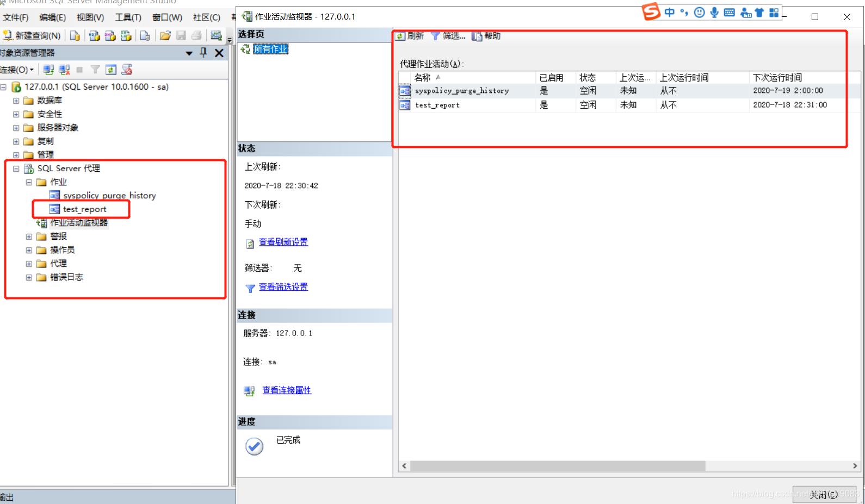
Task: Collapse the SQL Server 代理 node
Action: (x=16, y=169)
